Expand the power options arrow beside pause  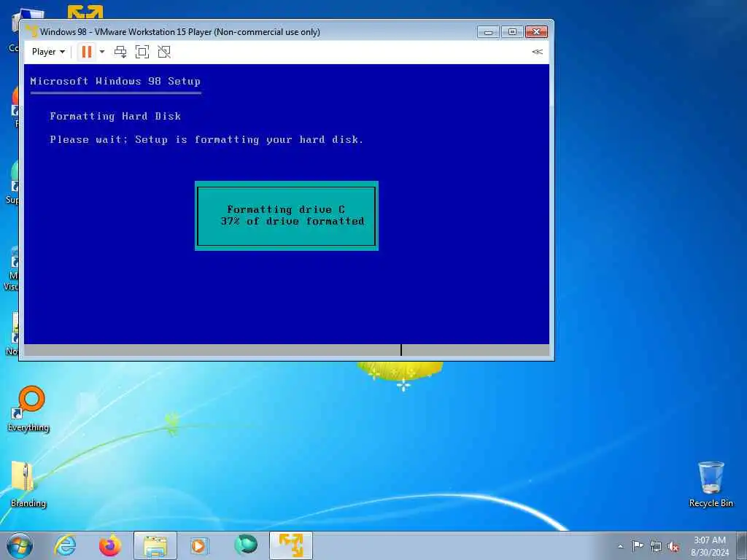point(102,52)
